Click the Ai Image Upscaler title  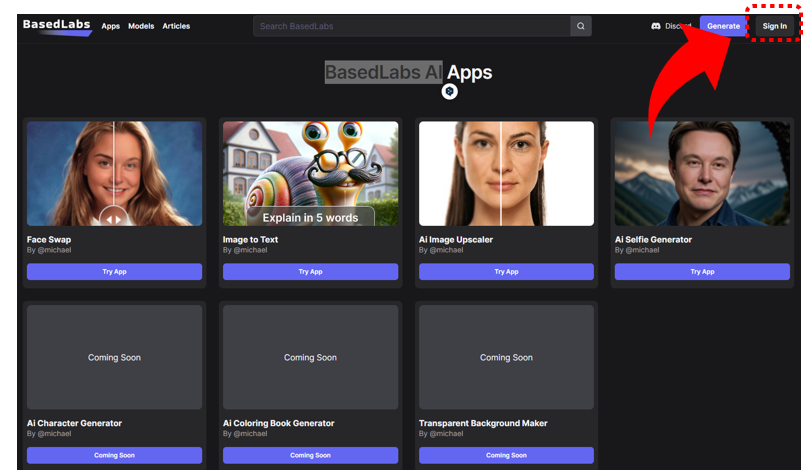coord(456,240)
